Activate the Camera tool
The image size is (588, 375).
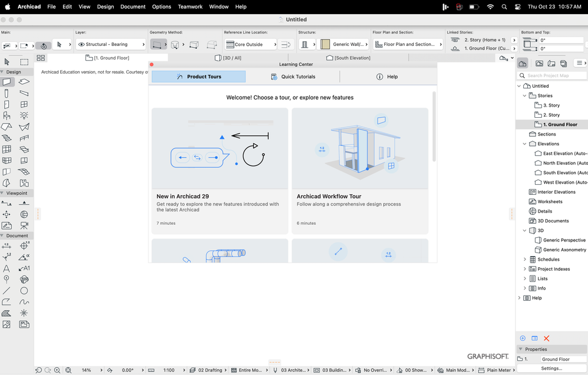click(24, 225)
